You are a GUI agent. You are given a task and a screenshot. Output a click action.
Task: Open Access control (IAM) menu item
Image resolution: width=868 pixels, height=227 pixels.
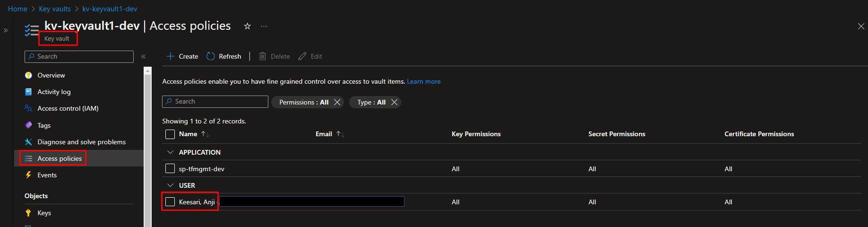click(x=68, y=108)
